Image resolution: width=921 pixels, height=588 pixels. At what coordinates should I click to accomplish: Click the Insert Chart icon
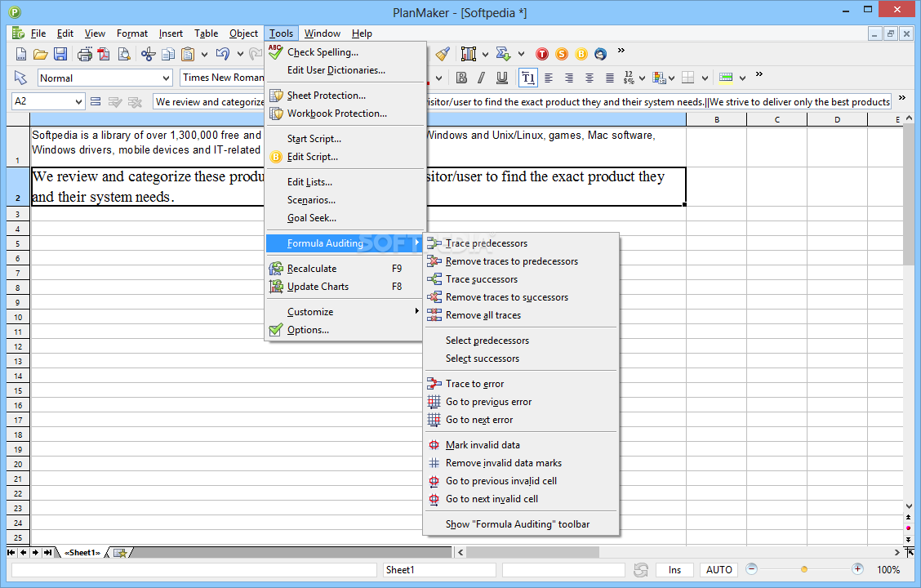coord(468,55)
